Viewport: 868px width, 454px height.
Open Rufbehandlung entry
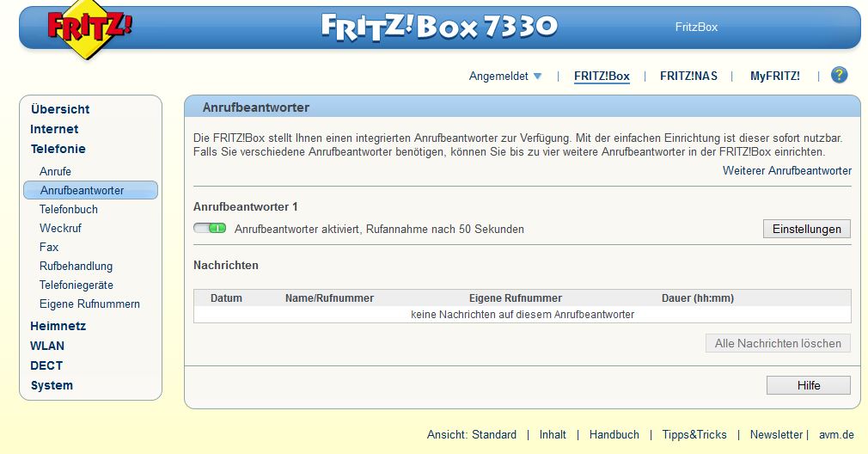pos(76,266)
